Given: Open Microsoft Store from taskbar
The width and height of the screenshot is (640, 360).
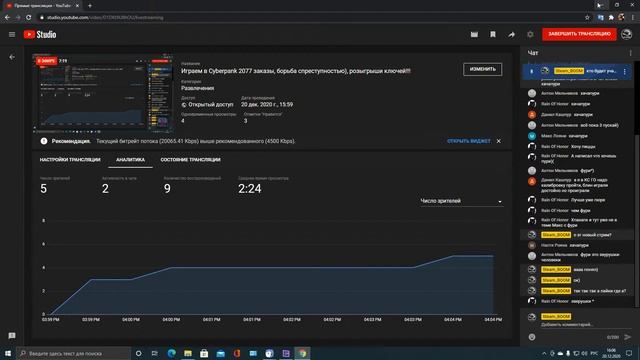Looking at the screenshot, I should click(204, 353).
